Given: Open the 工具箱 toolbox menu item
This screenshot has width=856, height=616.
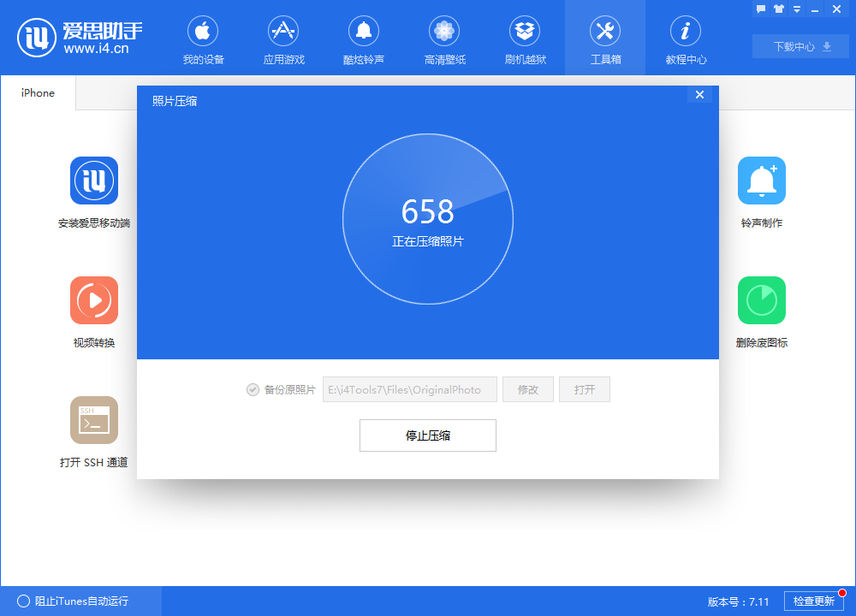Looking at the screenshot, I should pyautogui.click(x=605, y=38).
